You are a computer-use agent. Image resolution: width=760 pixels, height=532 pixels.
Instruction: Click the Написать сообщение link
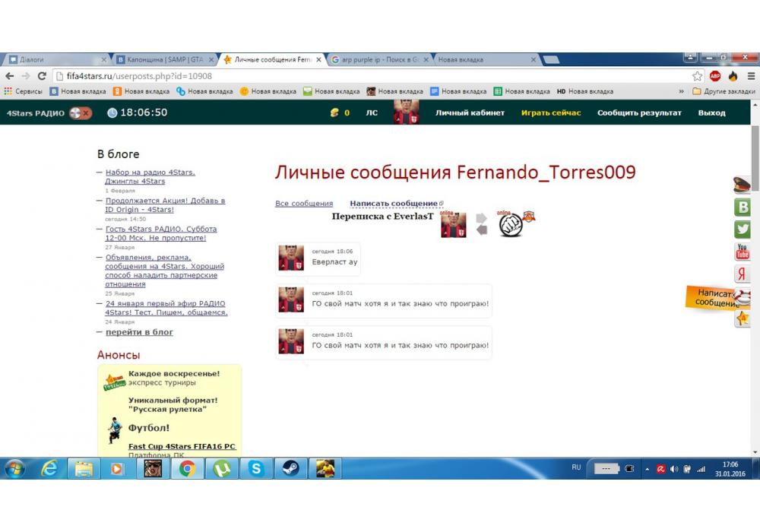[x=393, y=204]
